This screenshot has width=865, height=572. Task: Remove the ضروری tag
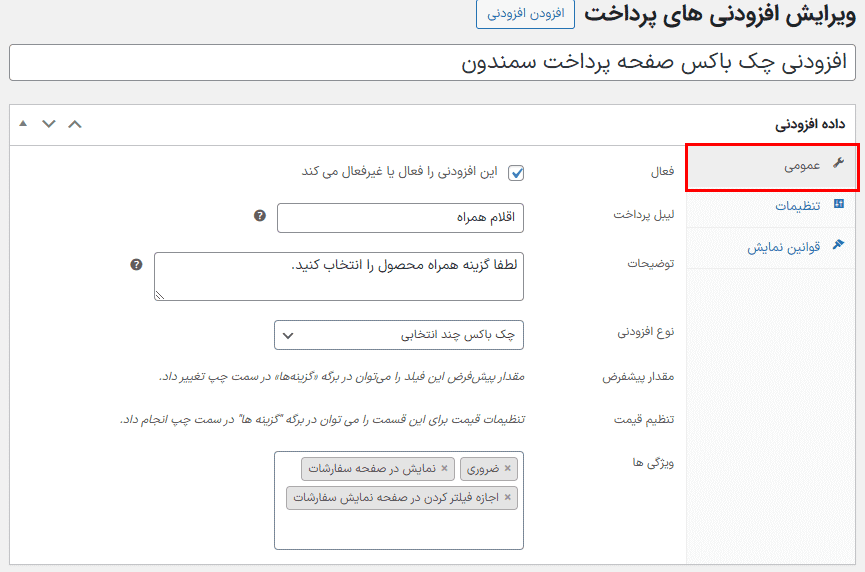pos(508,468)
